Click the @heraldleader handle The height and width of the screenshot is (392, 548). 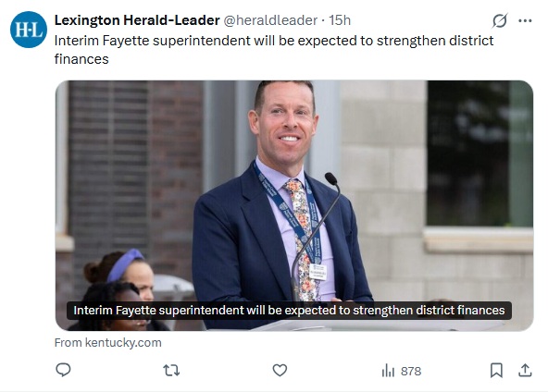[270, 20]
